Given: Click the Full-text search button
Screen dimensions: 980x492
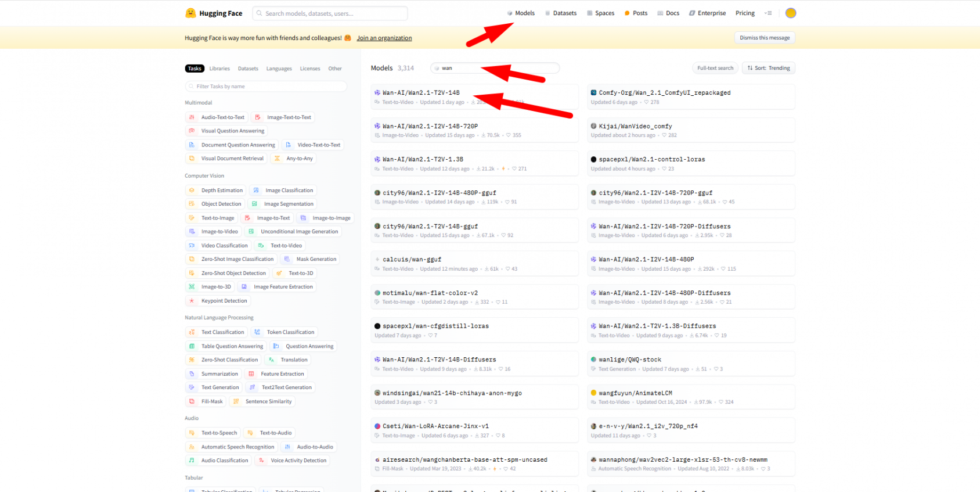Looking at the screenshot, I should coord(715,68).
